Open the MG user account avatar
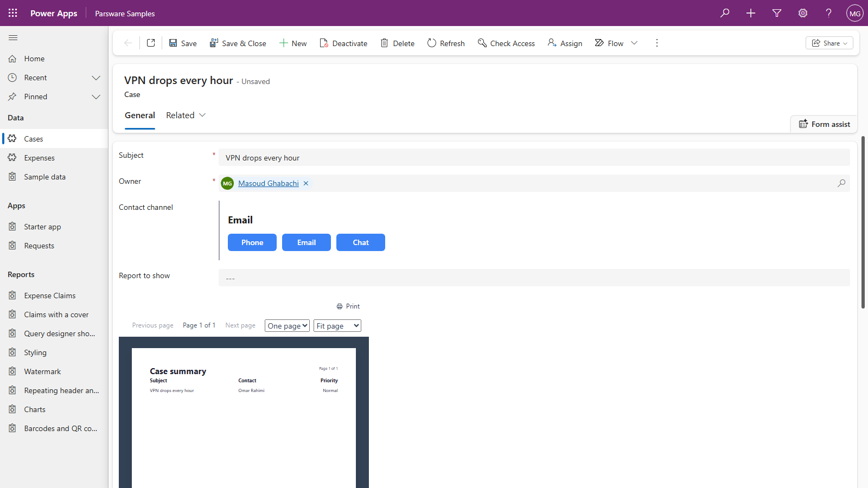The width and height of the screenshot is (868, 488). click(x=855, y=13)
